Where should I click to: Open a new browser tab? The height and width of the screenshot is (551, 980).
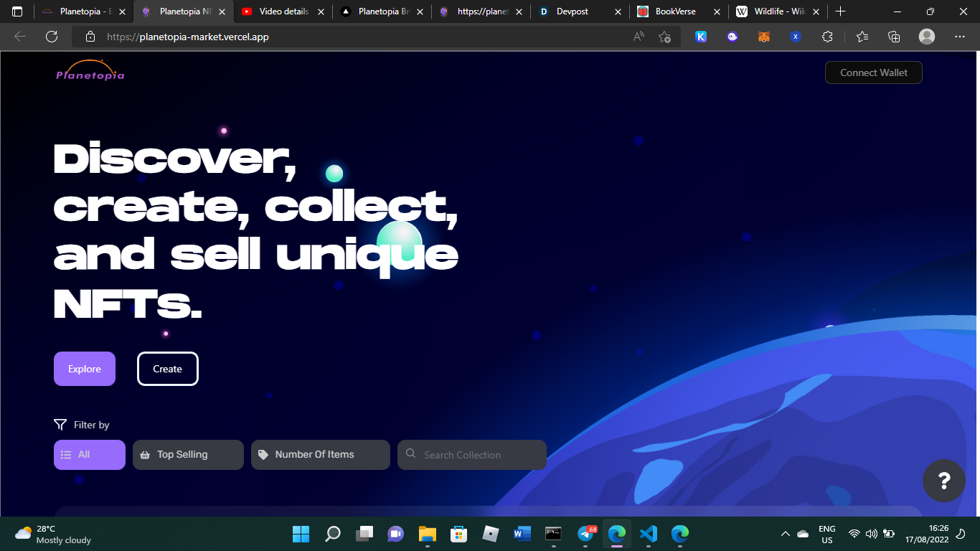coord(841,11)
